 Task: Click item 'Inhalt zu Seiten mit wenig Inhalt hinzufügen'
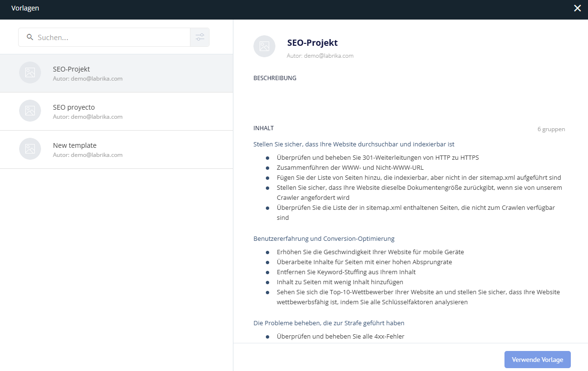click(x=340, y=282)
